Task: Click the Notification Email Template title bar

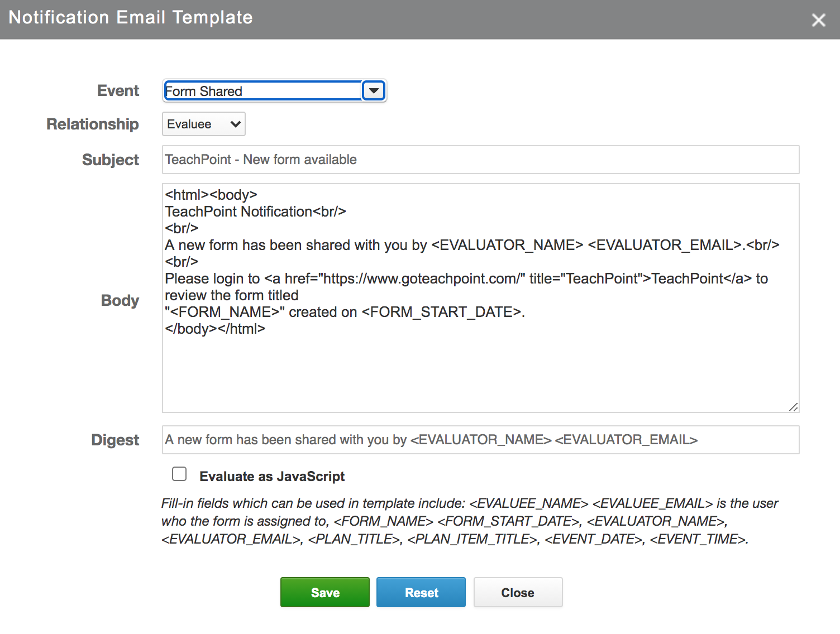Action: point(131,17)
